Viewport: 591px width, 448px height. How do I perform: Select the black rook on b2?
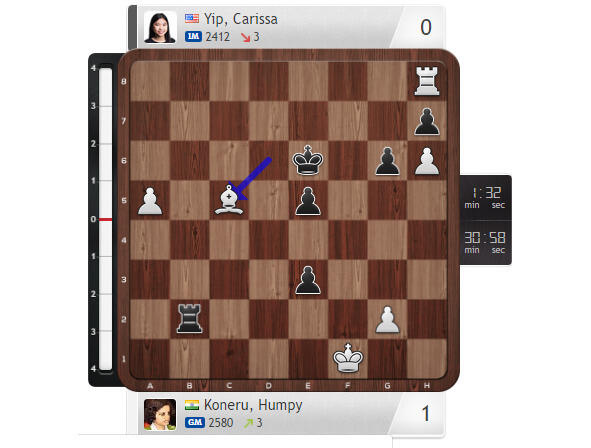click(x=189, y=319)
